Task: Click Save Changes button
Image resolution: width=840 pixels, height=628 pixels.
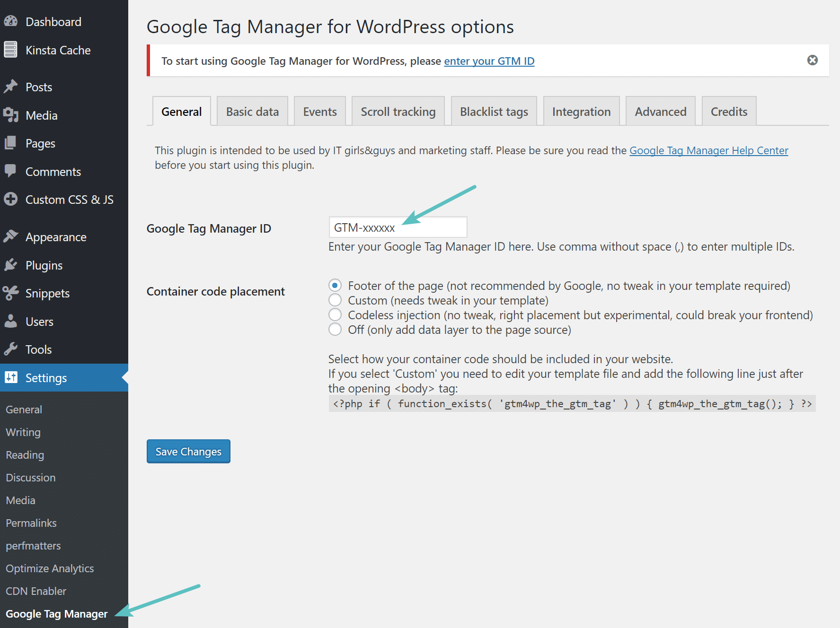Action: click(x=188, y=452)
